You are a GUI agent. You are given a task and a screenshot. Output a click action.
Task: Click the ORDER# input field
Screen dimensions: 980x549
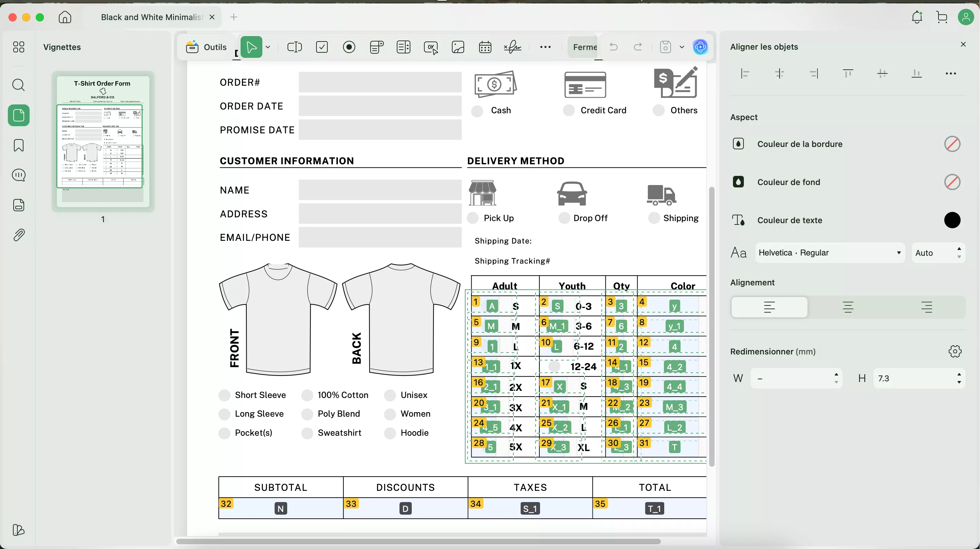[380, 83]
